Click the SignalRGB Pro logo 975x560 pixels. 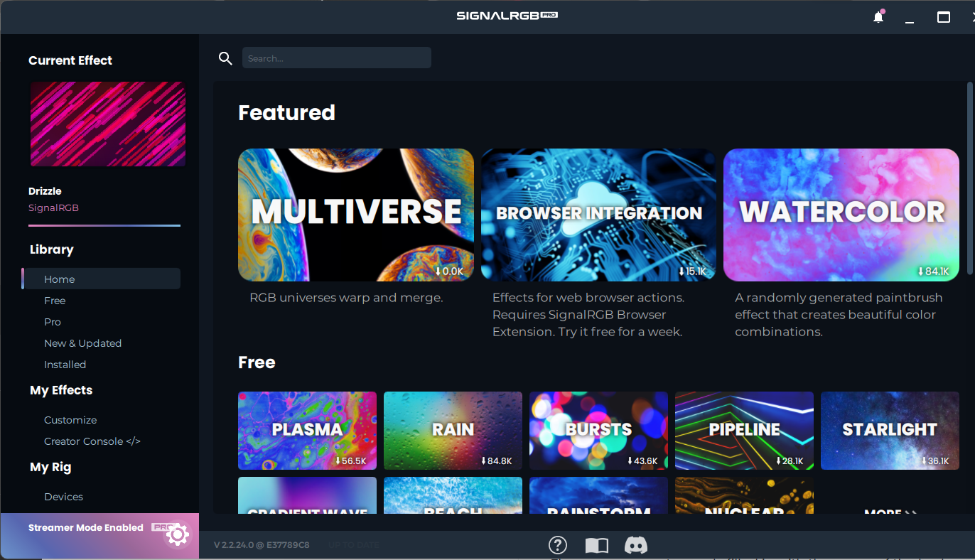507,16
